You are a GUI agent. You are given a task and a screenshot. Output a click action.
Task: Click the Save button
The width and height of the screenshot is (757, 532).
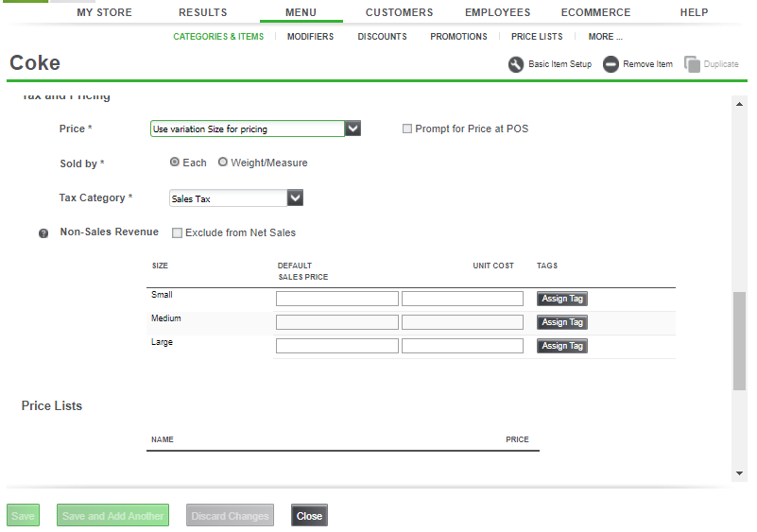[24, 516]
